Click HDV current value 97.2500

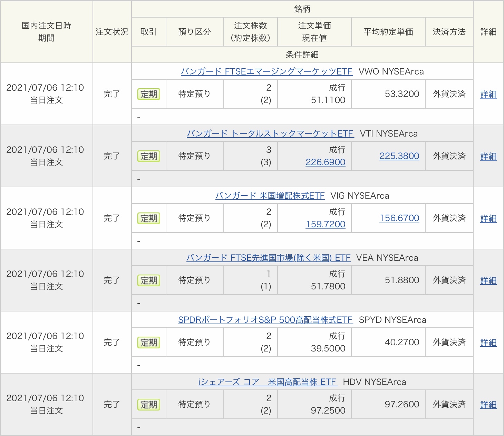pyautogui.click(x=328, y=410)
